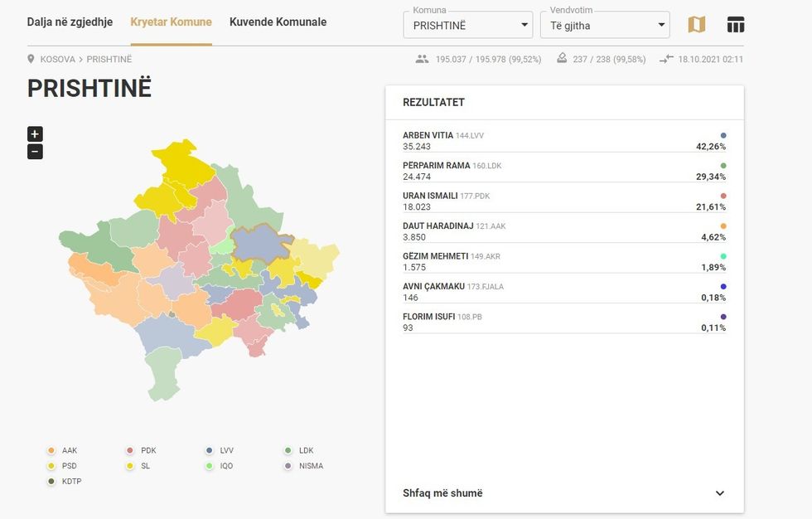
Task: Zoom in the map with plus button
Action: click(x=35, y=134)
